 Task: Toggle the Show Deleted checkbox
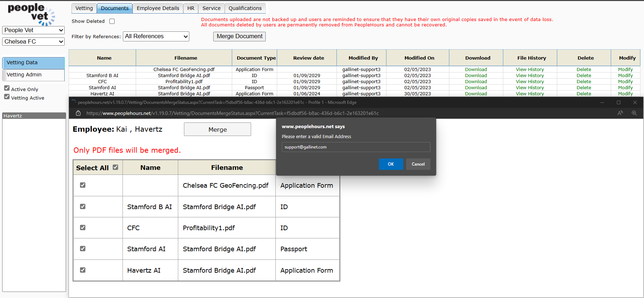click(112, 21)
